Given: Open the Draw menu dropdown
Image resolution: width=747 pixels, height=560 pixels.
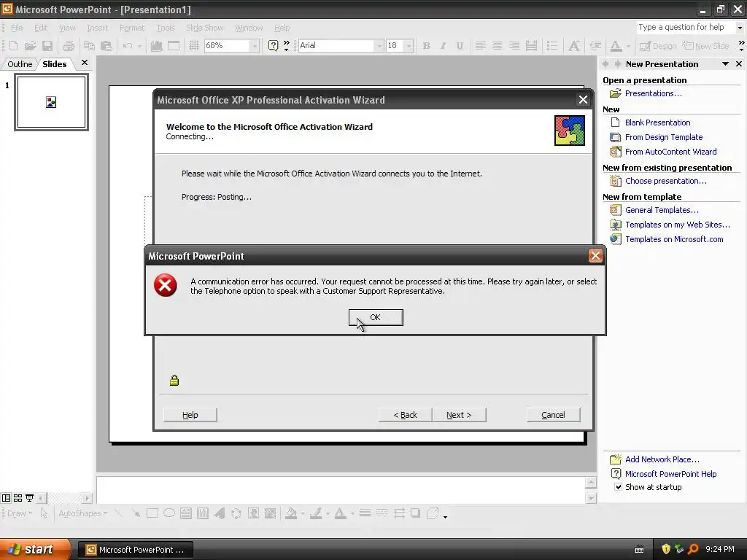Looking at the screenshot, I should click(x=20, y=513).
